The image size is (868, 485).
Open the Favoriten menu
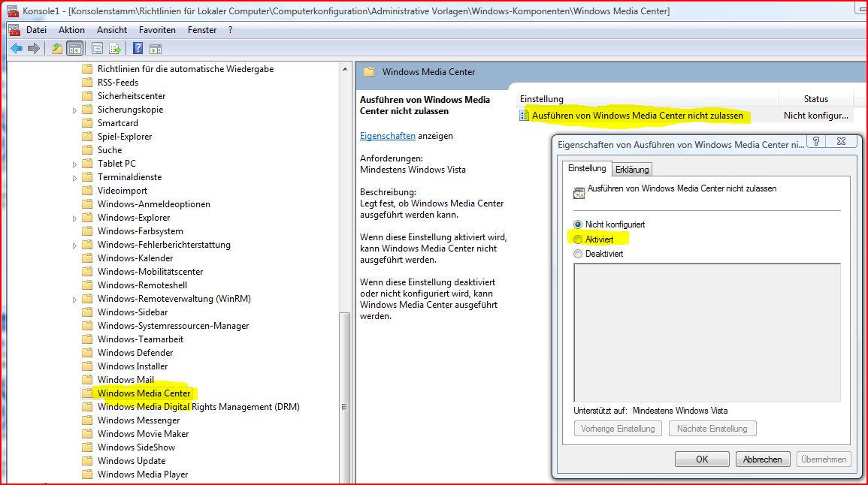point(157,30)
